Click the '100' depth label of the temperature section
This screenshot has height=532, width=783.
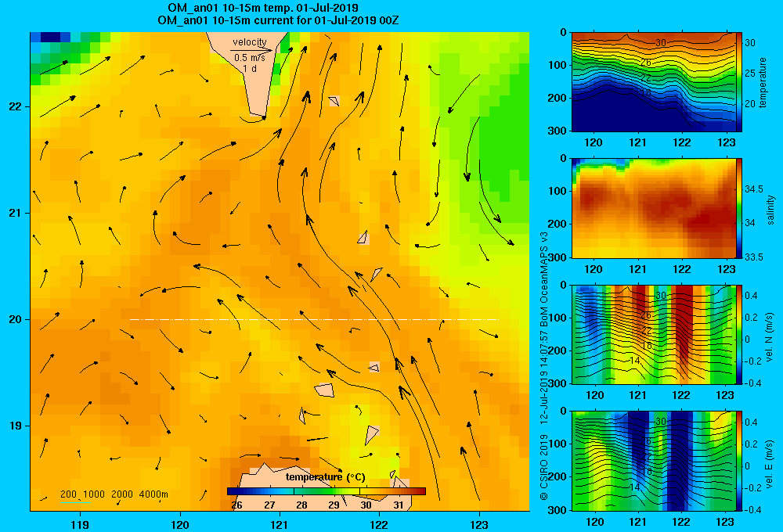click(559, 65)
